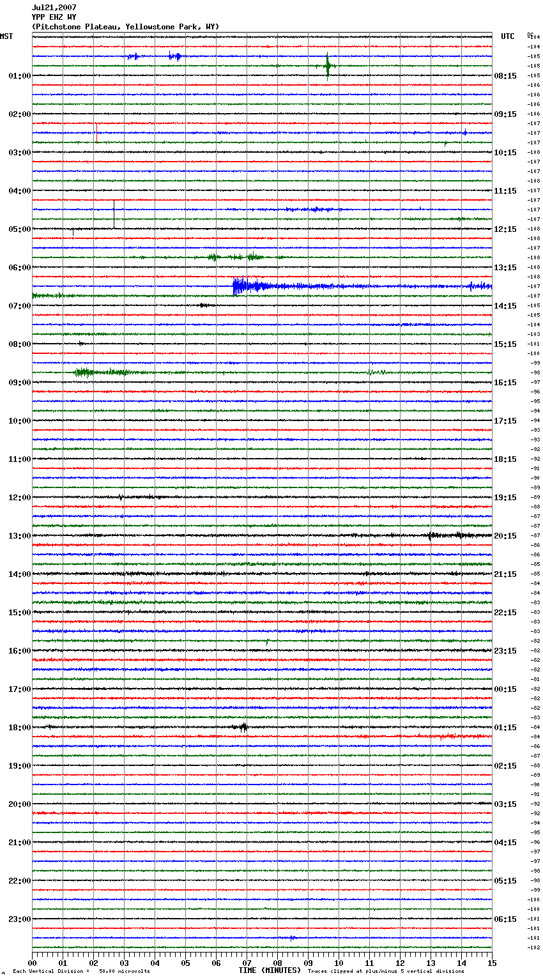The image size is (543, 980).
Task: Select the 04:00 MST time label
Action: pos(19,191)
